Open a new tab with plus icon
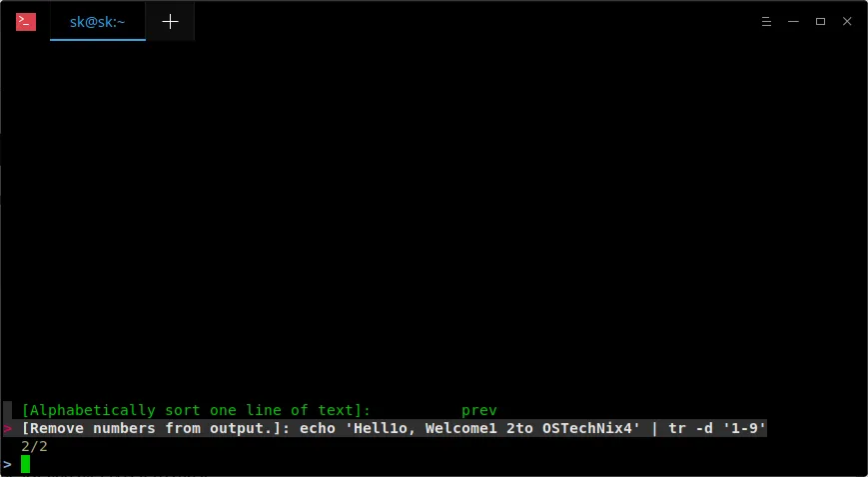868x477 pixels. click(170, 22)
